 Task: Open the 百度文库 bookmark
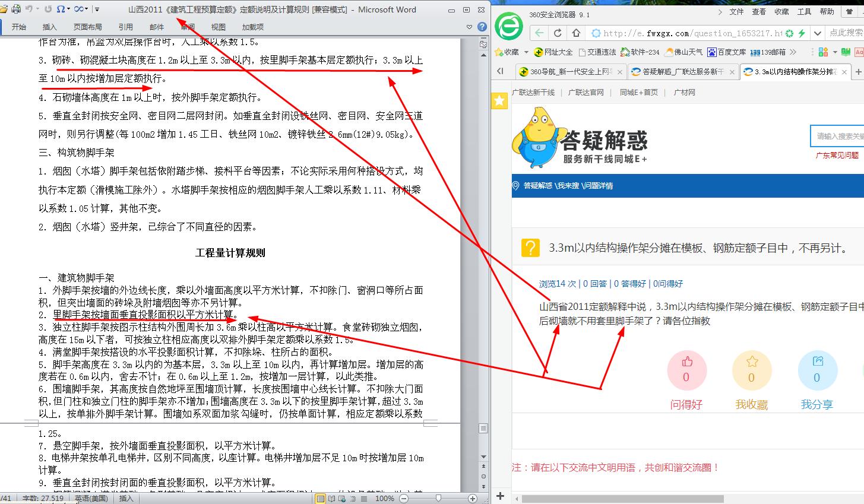(727, 52)
